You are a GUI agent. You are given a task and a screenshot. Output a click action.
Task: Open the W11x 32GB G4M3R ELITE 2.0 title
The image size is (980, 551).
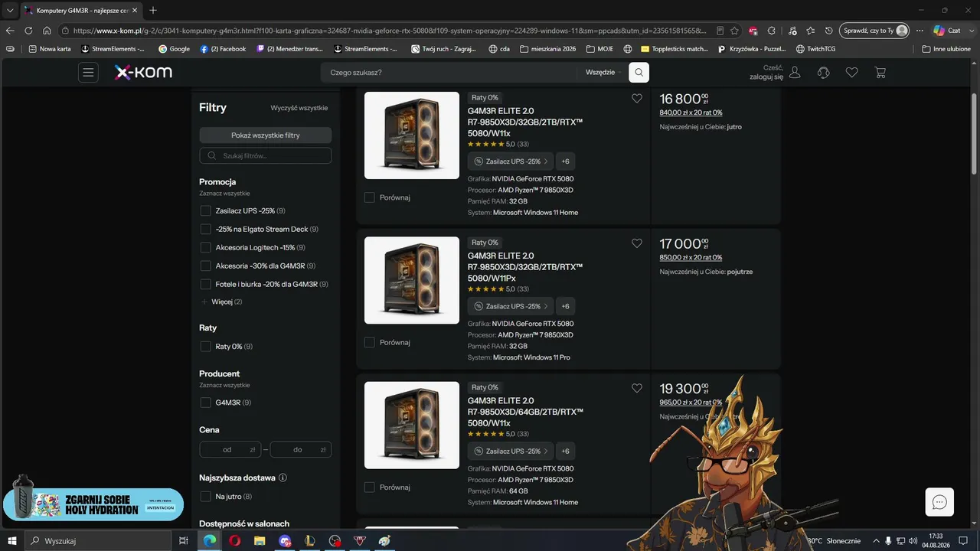click(x=525, y=122)
